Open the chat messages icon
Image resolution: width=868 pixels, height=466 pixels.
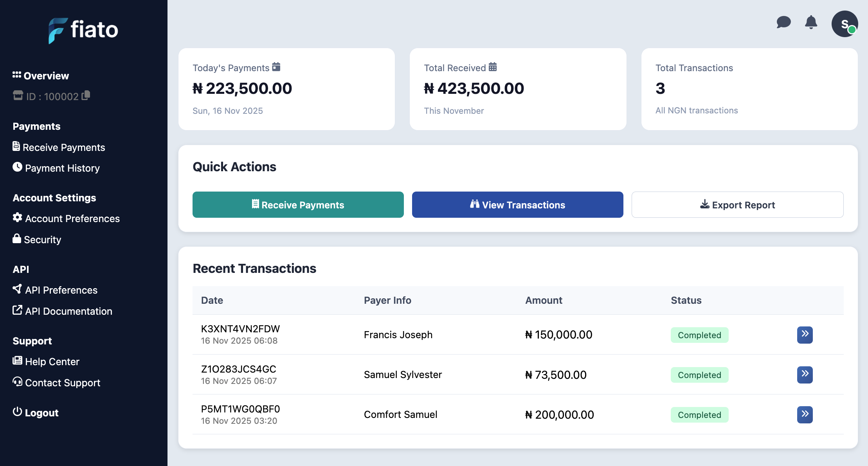pyautogui.click(x=783, y=22)
